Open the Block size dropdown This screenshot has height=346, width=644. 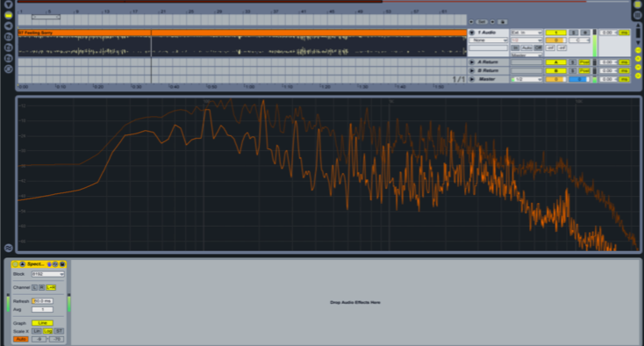(x=48, y=274)
